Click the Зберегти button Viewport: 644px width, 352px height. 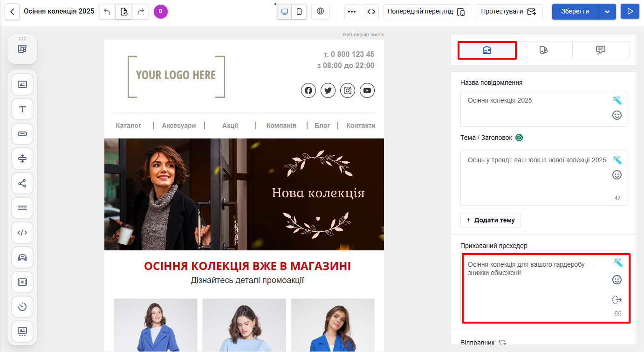click(x=575, y=12)
